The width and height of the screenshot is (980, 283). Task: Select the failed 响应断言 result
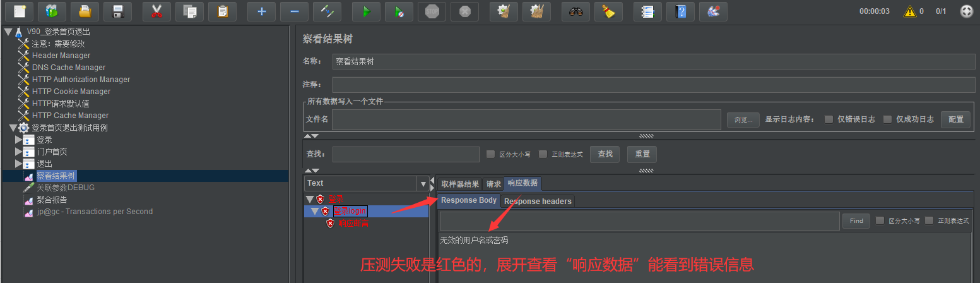[x=353, y=223]
